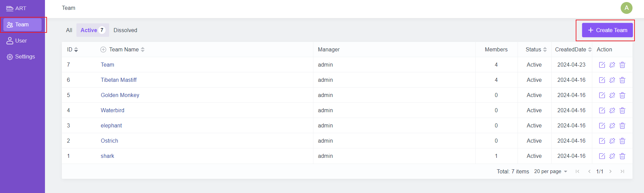The height and width of the screenshot is (193, 644).
Task: Click the Total: 7 items text
Action: pyautogui.click(x=513, y=172)
